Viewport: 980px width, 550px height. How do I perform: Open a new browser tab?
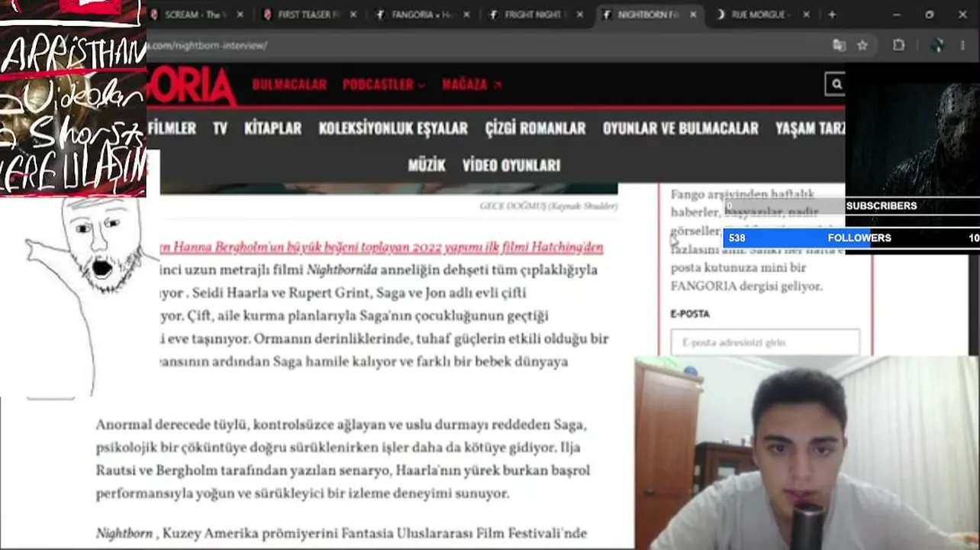click(x=832, y=14)
